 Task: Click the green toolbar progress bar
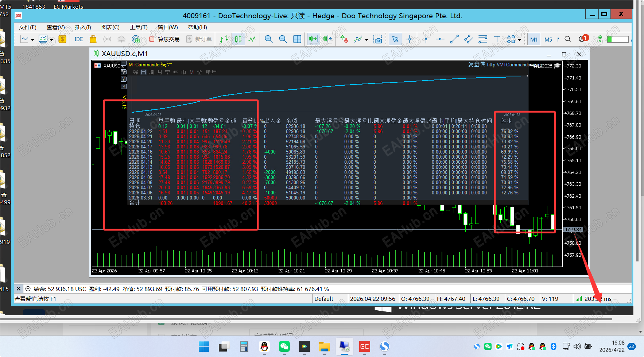(618, 39)
